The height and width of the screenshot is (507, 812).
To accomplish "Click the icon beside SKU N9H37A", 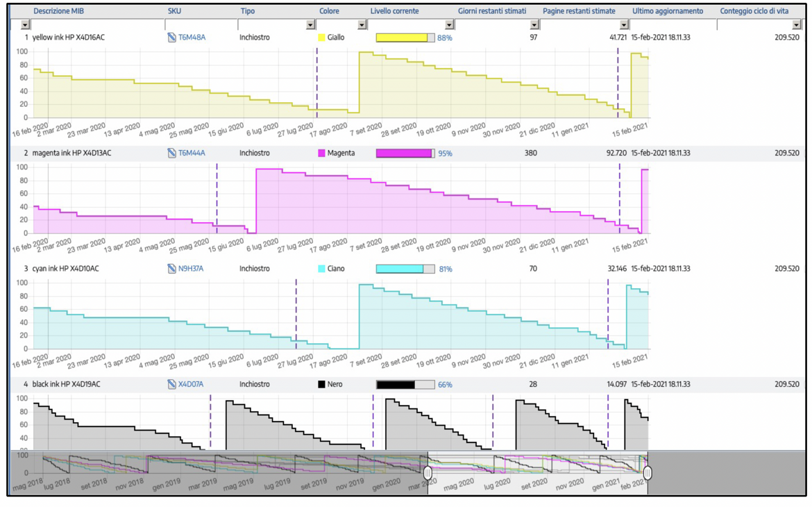I will (x=172, y=269).
